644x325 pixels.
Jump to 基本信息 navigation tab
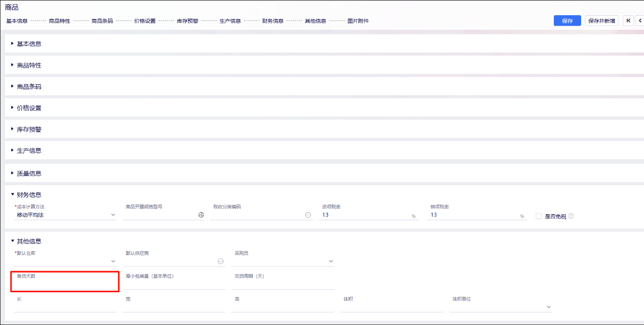17,21
